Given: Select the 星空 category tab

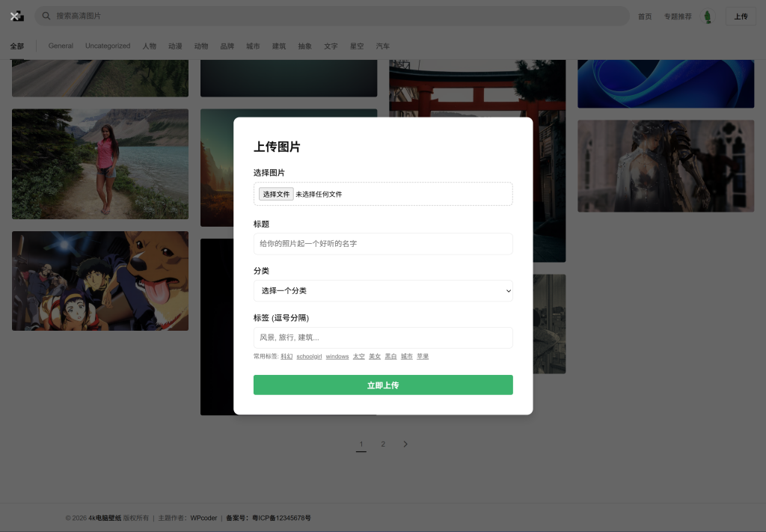Looking at the screenshot, I should coord(357,46).
